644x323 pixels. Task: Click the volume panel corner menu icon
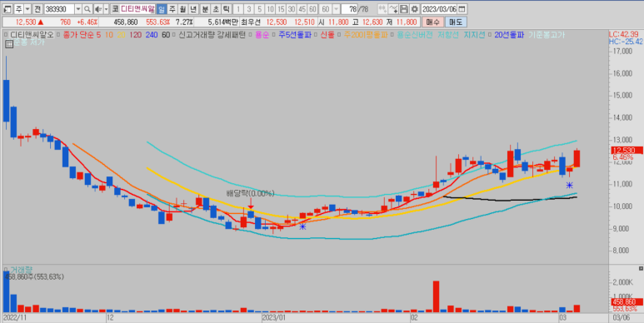pos(641,268)
